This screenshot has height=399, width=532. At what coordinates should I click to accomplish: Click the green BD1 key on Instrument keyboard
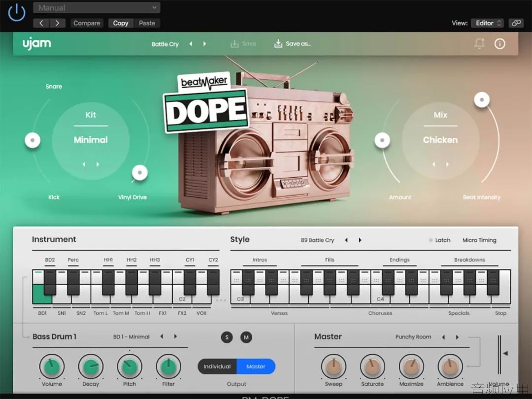coord(42,294)
